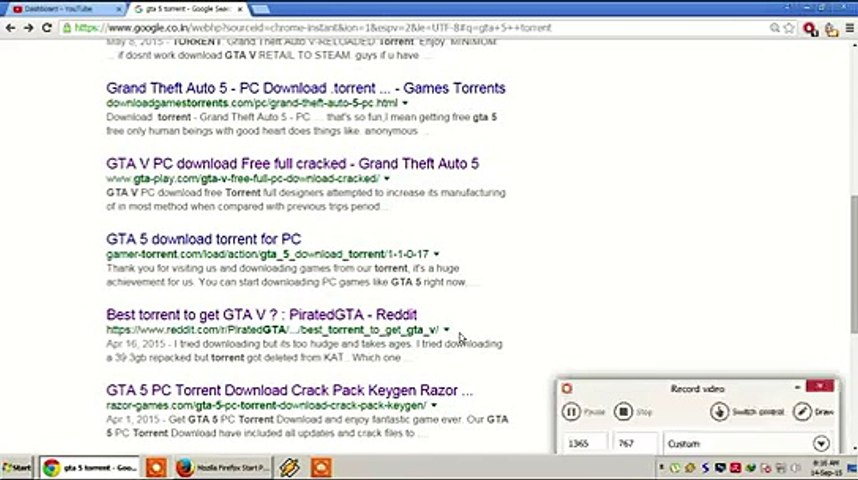
Task: Click the system tray clock
Action: tap(825, 468)
